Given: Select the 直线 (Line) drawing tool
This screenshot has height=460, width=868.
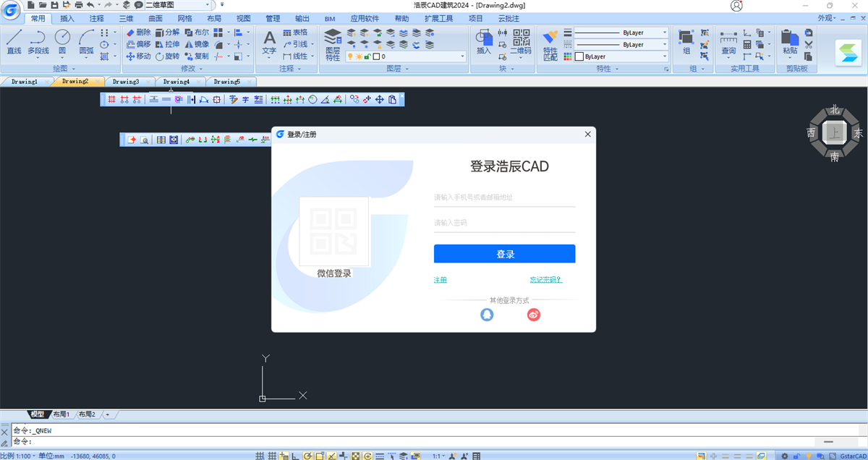Looking at the screenshot, I should tap(14, 42).
